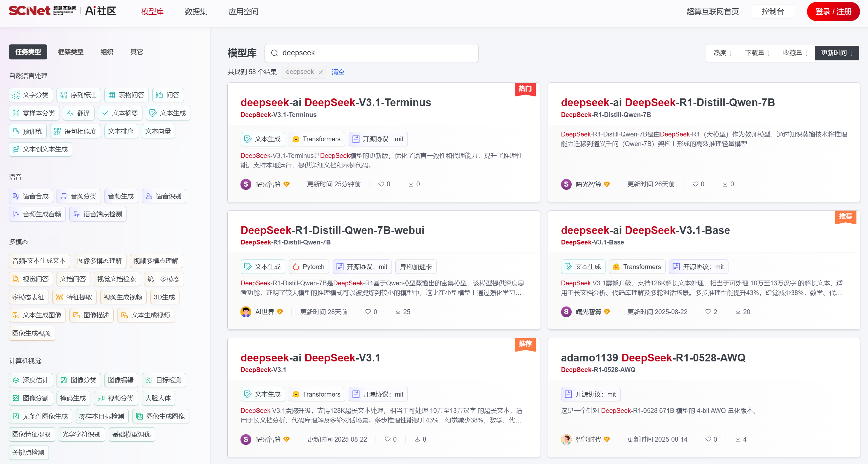Toggle the 图像分类 filter tag
Screen dimensions: 868x464
point(79,380)
